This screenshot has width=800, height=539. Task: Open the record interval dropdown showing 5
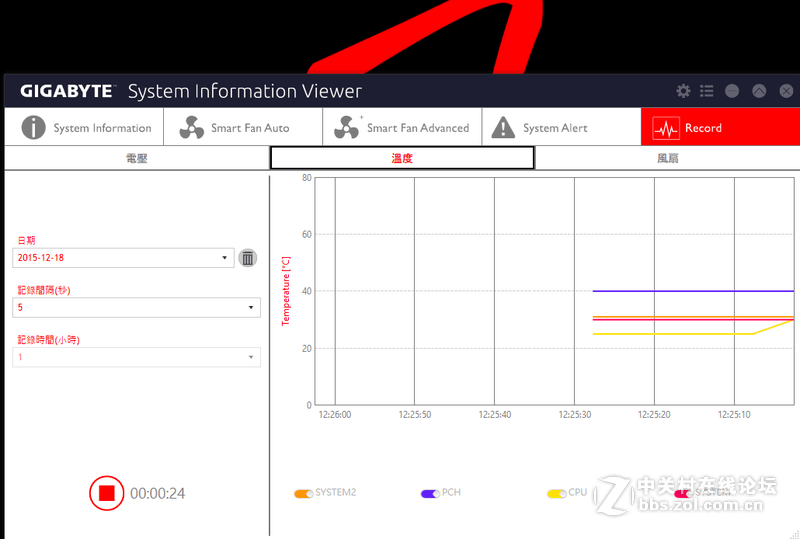(136, 307)
